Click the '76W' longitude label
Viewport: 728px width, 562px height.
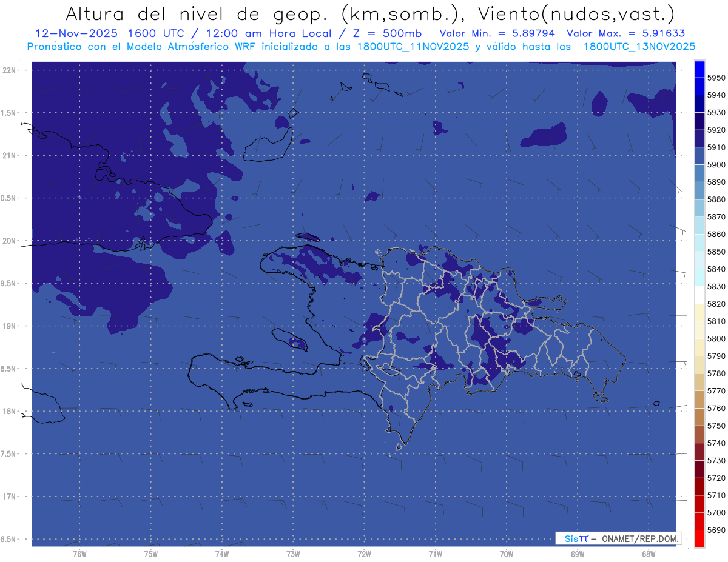click(79, 554)
